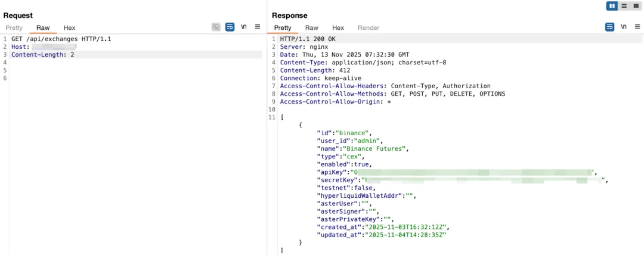Select the Pretty tab in Response panel
The image size is (644, 255).
(x=283, y=27)
